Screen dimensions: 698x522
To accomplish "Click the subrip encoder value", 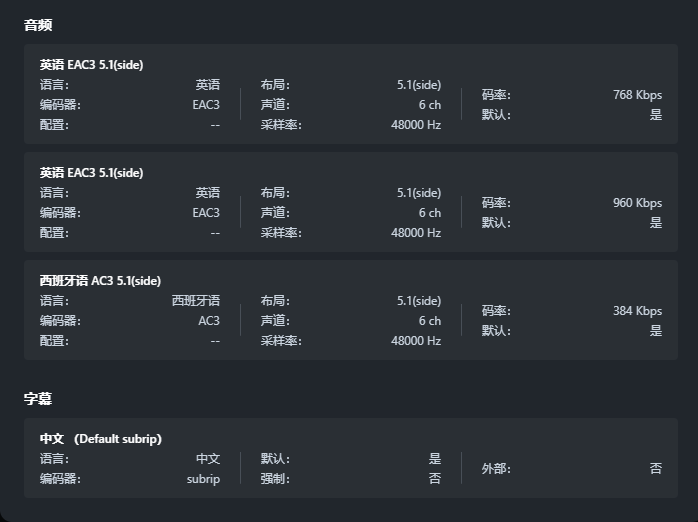I will point(203,479).
